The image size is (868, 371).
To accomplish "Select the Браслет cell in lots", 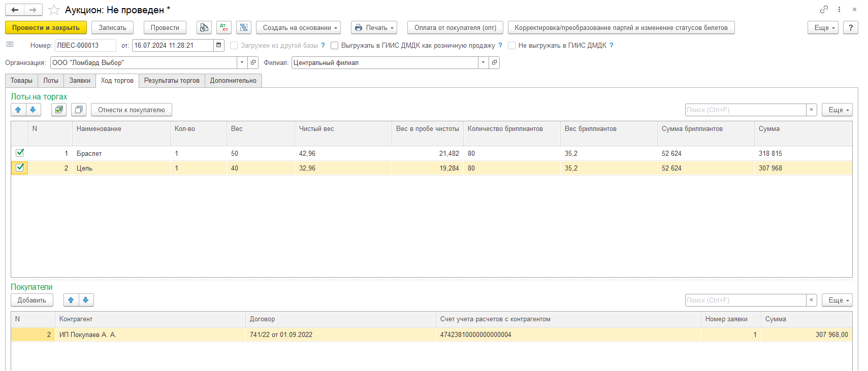I will point(121,153).
